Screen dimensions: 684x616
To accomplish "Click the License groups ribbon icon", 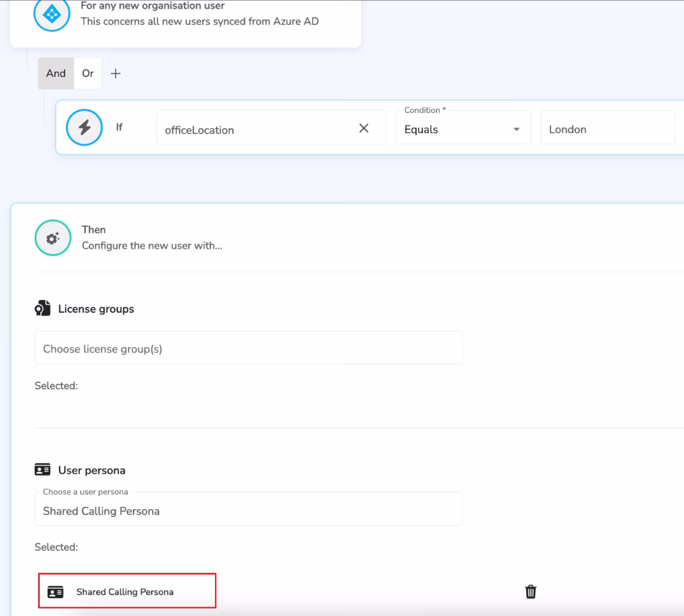I will (41, 308).
